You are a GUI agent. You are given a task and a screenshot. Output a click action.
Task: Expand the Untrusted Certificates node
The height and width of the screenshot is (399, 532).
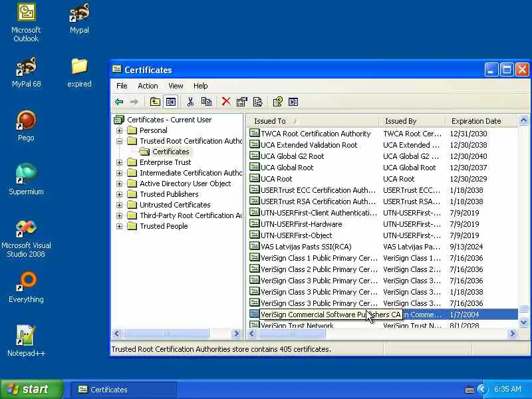tap(120, 205)
